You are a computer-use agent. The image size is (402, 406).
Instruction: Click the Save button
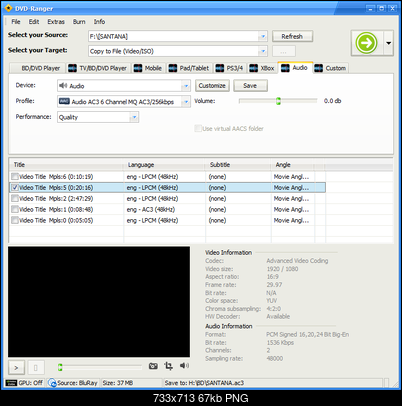250,86
